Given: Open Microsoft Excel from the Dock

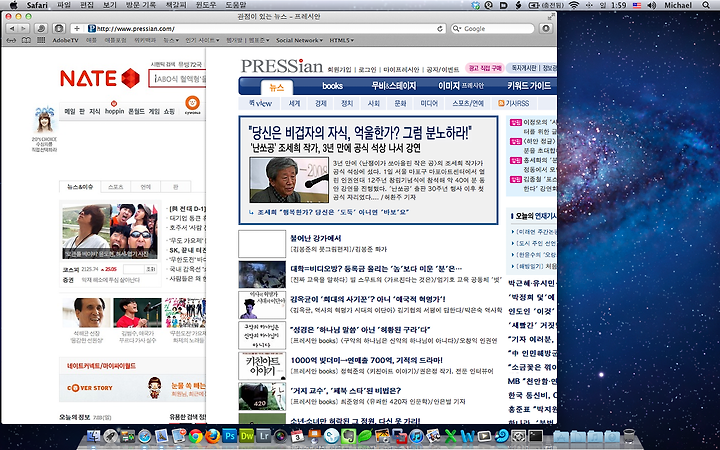Looking at the screenshot, I should (450, 435).
